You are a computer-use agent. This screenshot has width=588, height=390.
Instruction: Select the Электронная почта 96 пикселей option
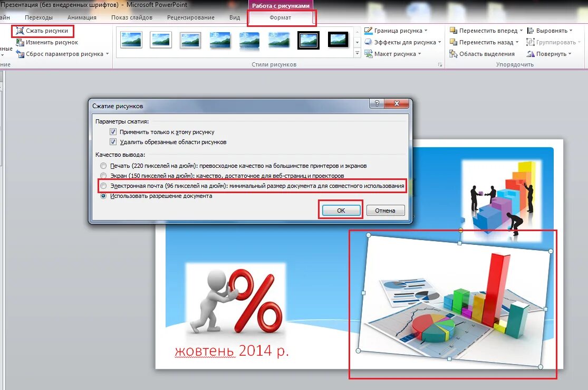coord(103,186)
